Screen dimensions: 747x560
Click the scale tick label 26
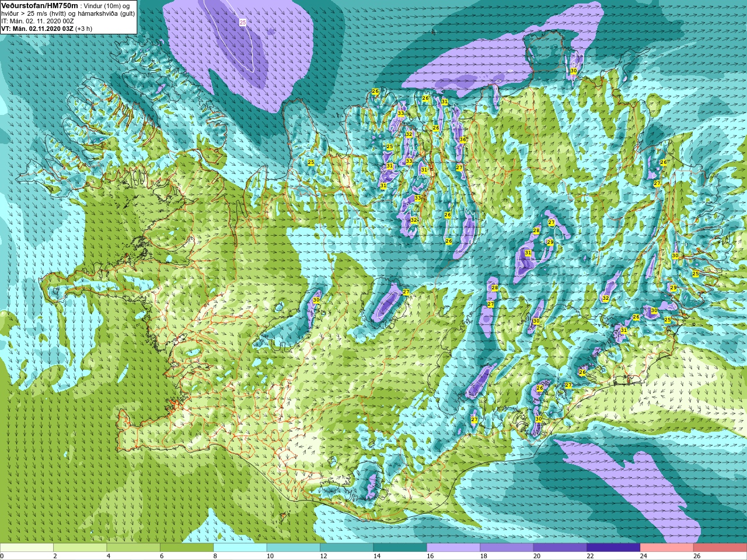[697, 556]
